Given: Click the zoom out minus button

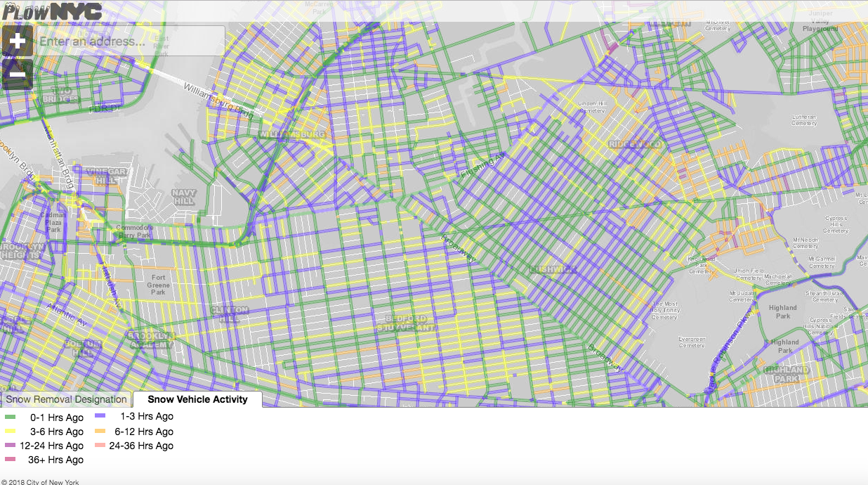Looking at the screenshot, I should point(18,74).
